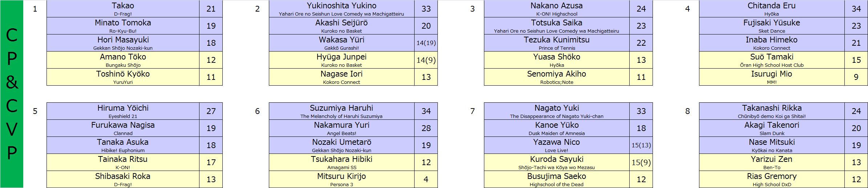The height and width of the screenshot is (188, 868).
Task: Select the Takao D-Frag! cell
Action: (x=123, y=9)
